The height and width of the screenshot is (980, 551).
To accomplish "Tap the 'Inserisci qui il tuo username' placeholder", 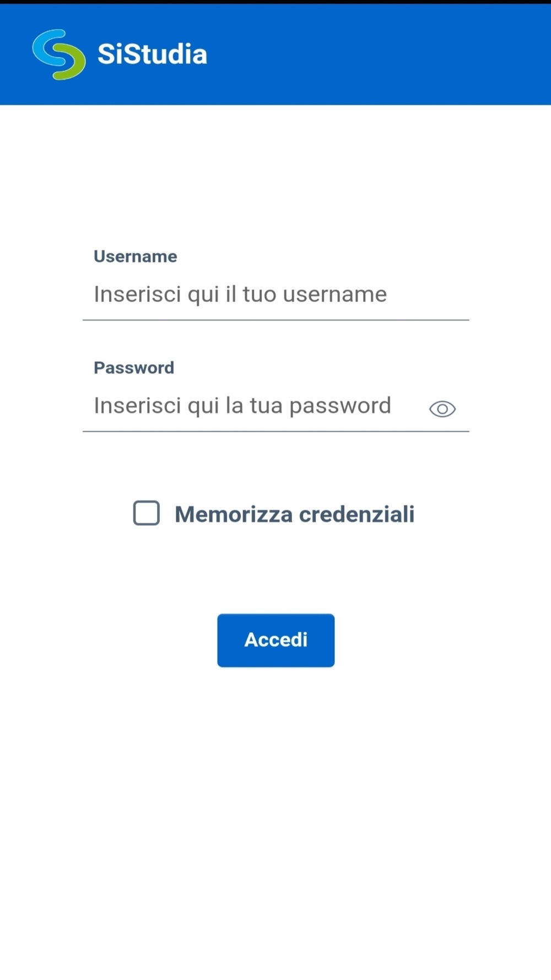I will pyautogui.click(x=240, y=294).
